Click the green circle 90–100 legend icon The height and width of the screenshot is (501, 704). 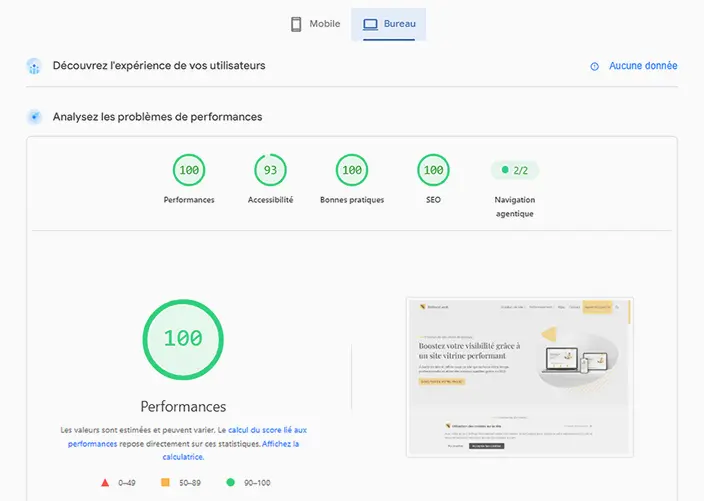click(x=230, y=482)
